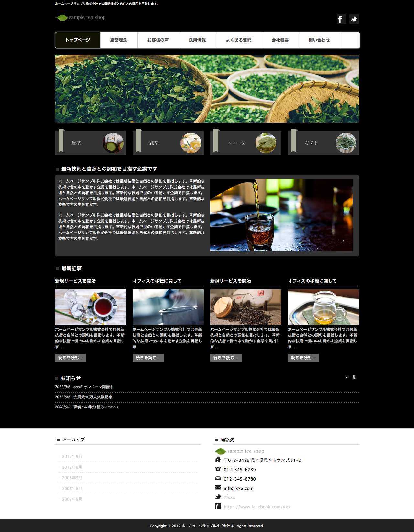The image size is (414, 532).
Task: Click the envelope icon beside info@xxx.com
Action: [218, 488]
